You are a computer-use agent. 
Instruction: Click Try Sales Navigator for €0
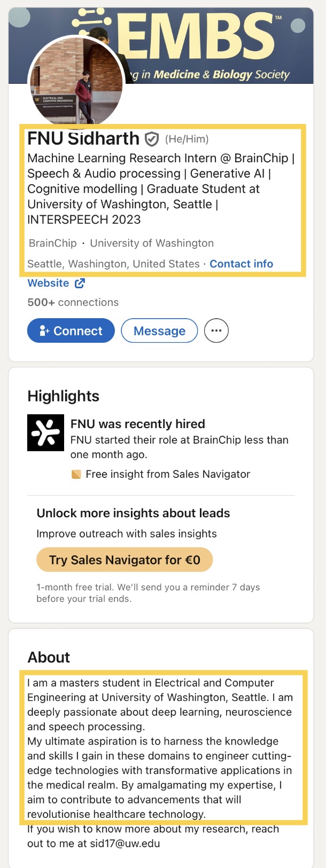coord(125,560)
